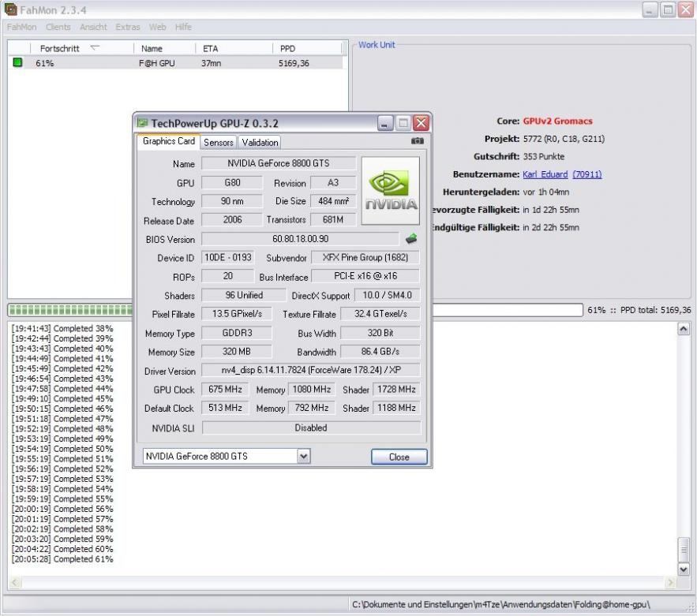This screenshot has width=697, height=616.
Task: Click the log vertical scrollbar thumb
Action: [x=684, y=549]
